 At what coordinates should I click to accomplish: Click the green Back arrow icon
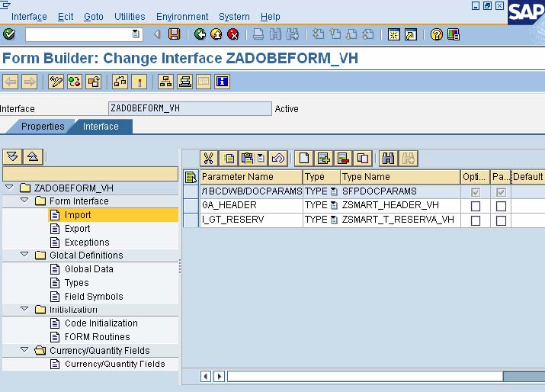tap(200, 34)
